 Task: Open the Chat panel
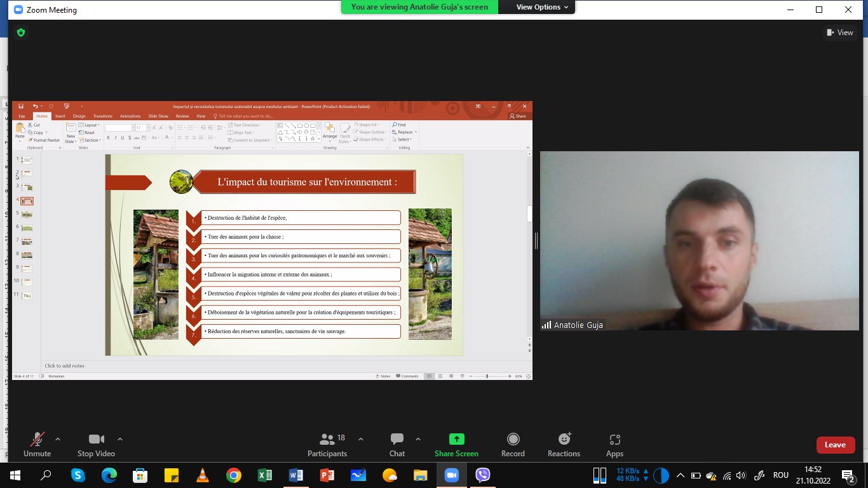point(397,444)
